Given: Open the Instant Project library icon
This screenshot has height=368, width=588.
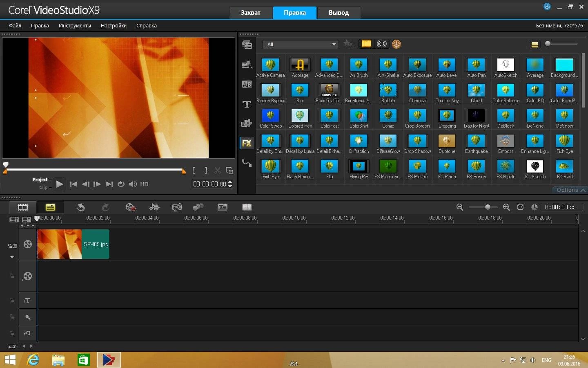Looking at the screenshot, I should (247, 64).
